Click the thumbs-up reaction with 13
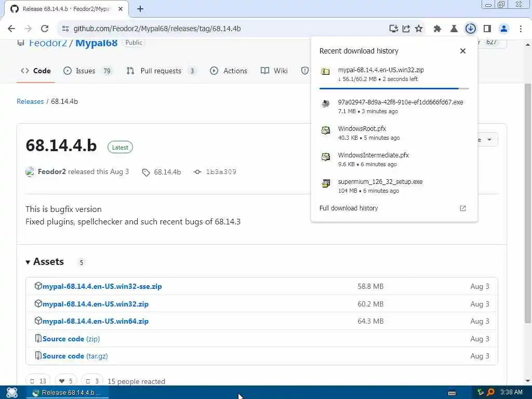Screen dimensions: 532x399 pos(38,381)
